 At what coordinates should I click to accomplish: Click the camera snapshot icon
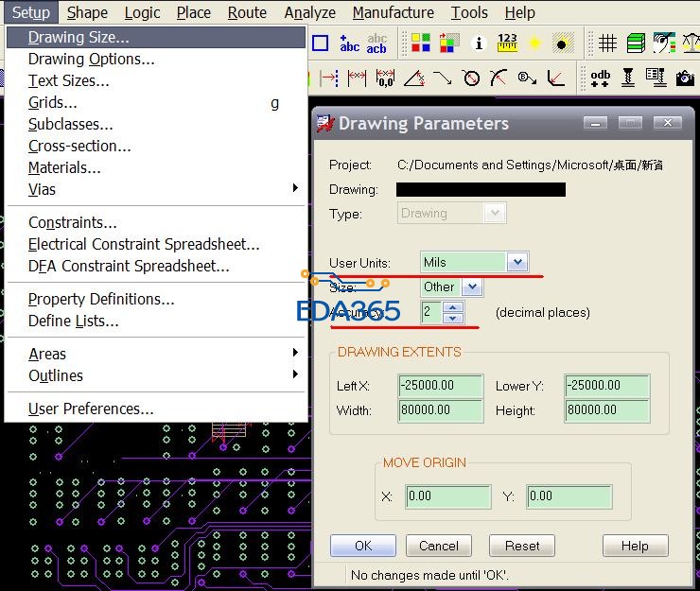click(685, 78)
